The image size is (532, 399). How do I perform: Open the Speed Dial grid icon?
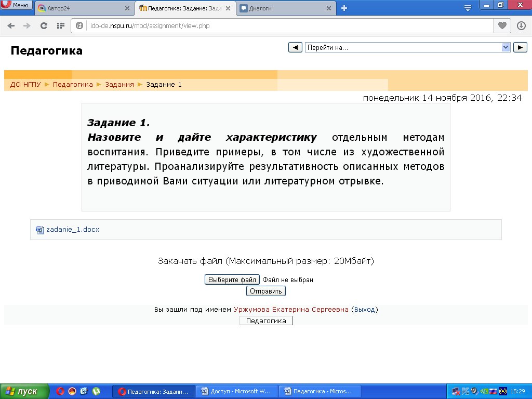pyautogui.click(x=60, y=25)
